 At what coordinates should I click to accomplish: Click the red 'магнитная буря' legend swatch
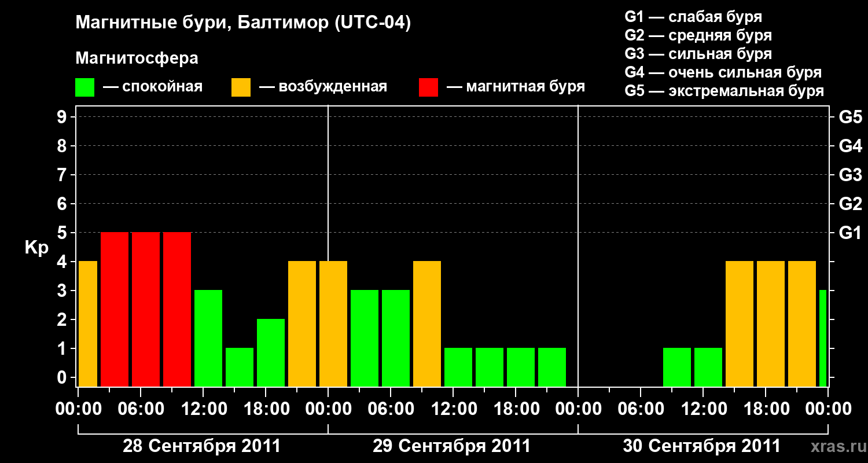pos(428,87)
